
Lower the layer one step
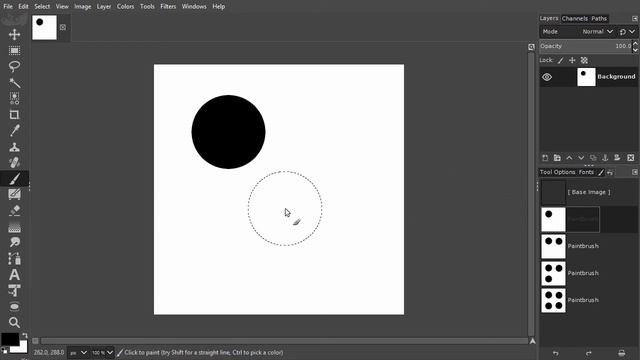[581, 158]
